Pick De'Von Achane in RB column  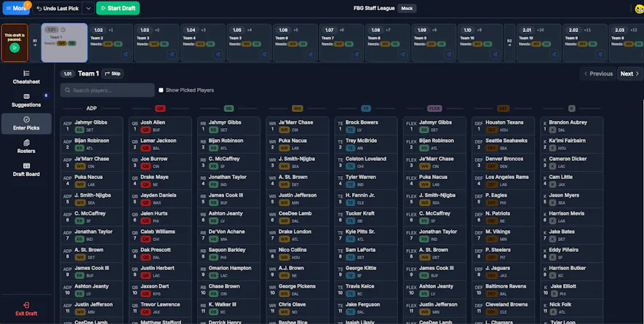(228, 235)
